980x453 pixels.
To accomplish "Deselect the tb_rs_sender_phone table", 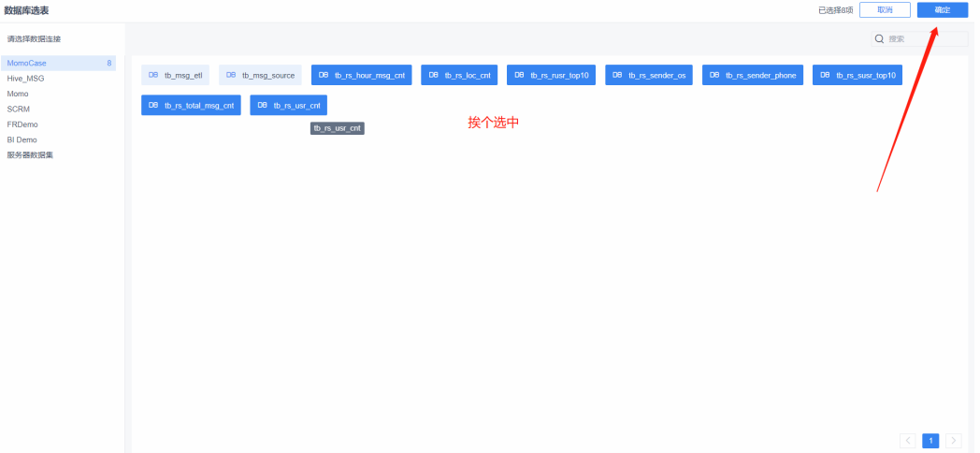I will click(x=753, y=75).
